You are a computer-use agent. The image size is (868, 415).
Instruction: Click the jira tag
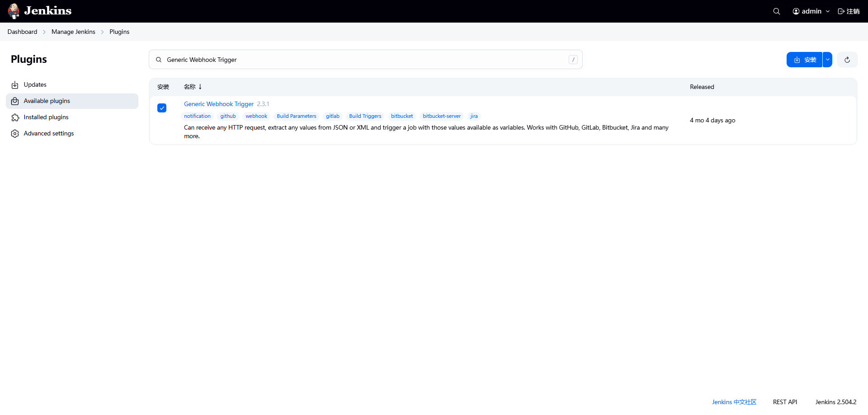coord(474,116)
